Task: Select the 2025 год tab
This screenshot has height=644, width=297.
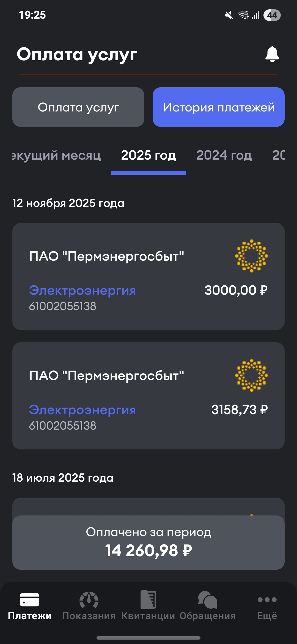Action: 148,155
